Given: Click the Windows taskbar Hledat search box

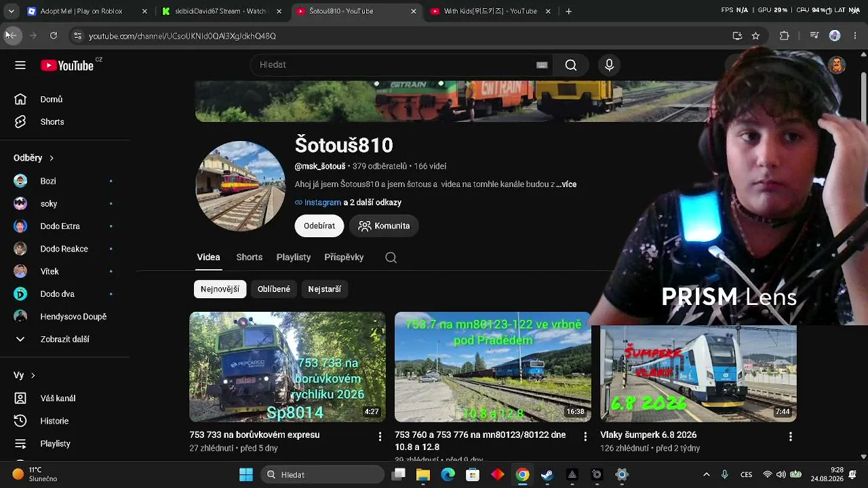Looking at the screenshot, I should click(323, 474).
